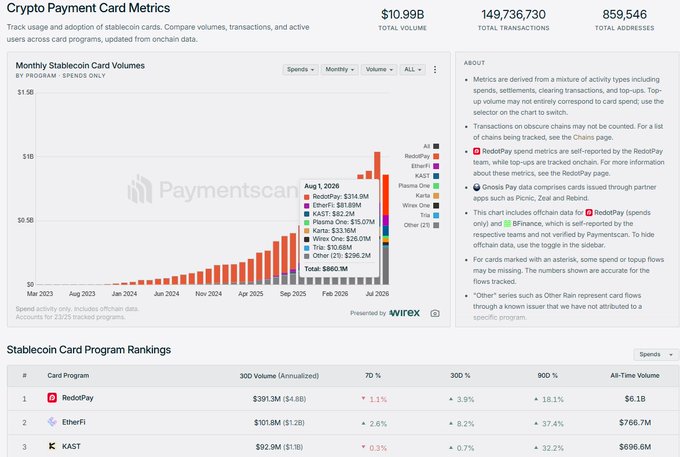
Task: Toggle the Plasma One legend item
Action: point(418,186)
